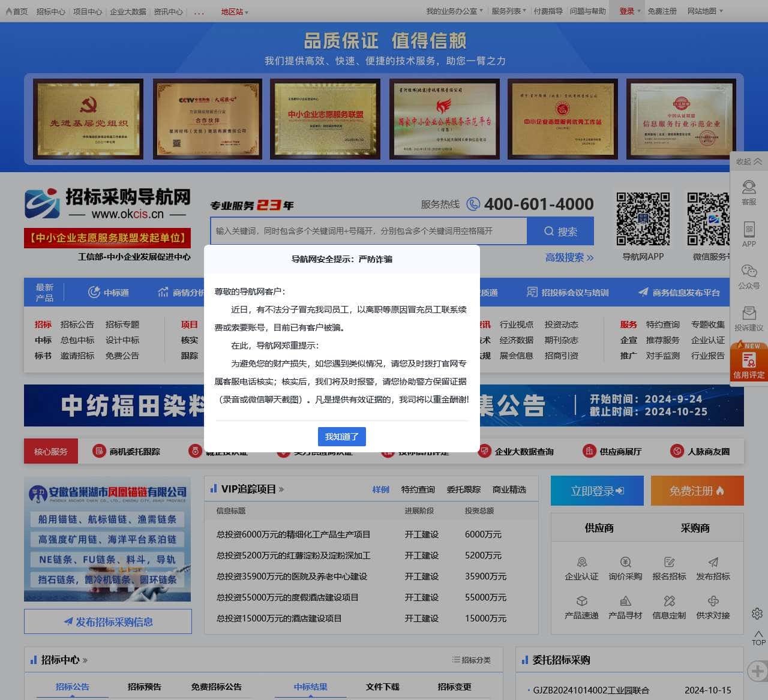This screenshot has width=768, height=700.
Task: Open the 询价采购 icon
Action: [625, 569]
